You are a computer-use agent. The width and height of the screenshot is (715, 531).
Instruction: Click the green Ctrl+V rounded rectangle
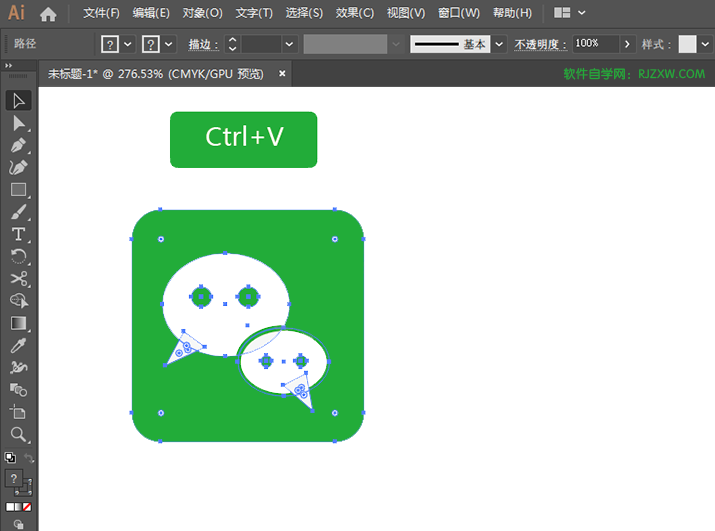tap(244, 140)
